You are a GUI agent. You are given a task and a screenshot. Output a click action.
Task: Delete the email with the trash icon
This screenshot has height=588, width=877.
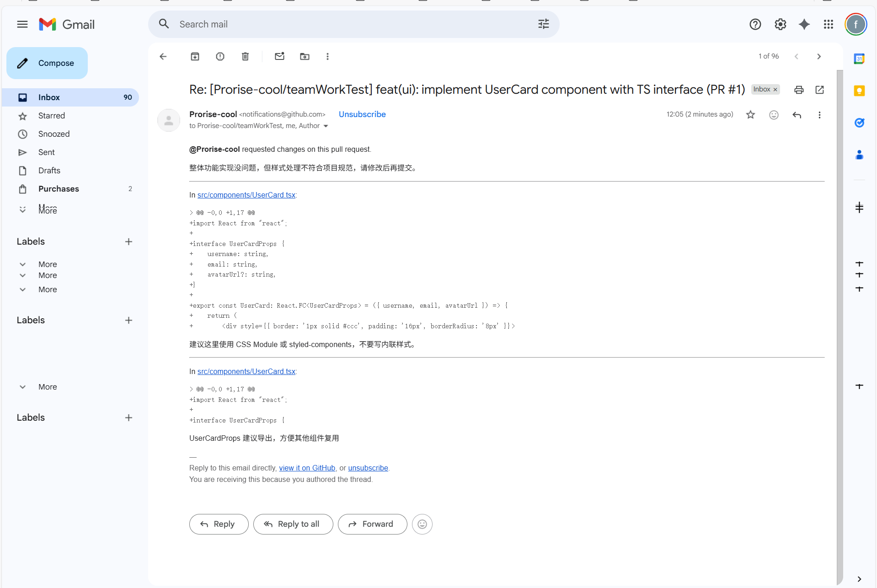pos(245,56)
